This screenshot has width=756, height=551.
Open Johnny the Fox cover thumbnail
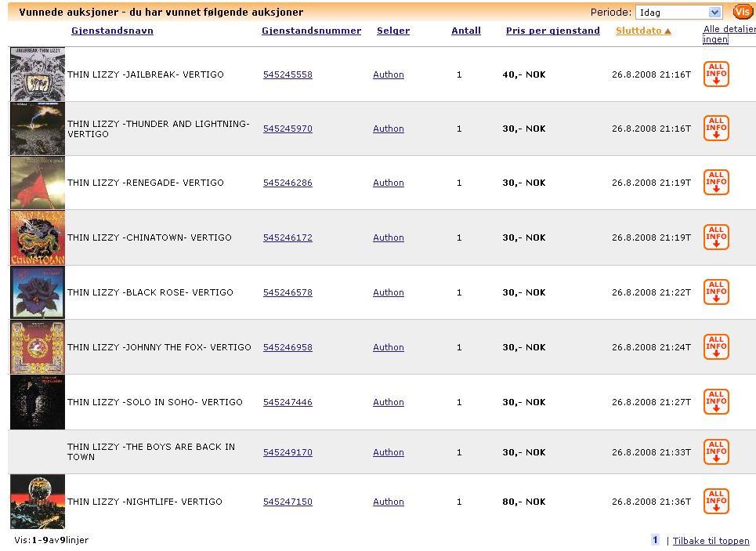click(38, 347)
